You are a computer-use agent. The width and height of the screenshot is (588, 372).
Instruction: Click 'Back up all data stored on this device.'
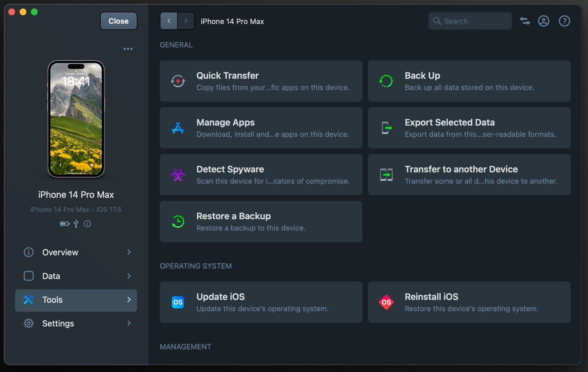(x=469, y=87)
